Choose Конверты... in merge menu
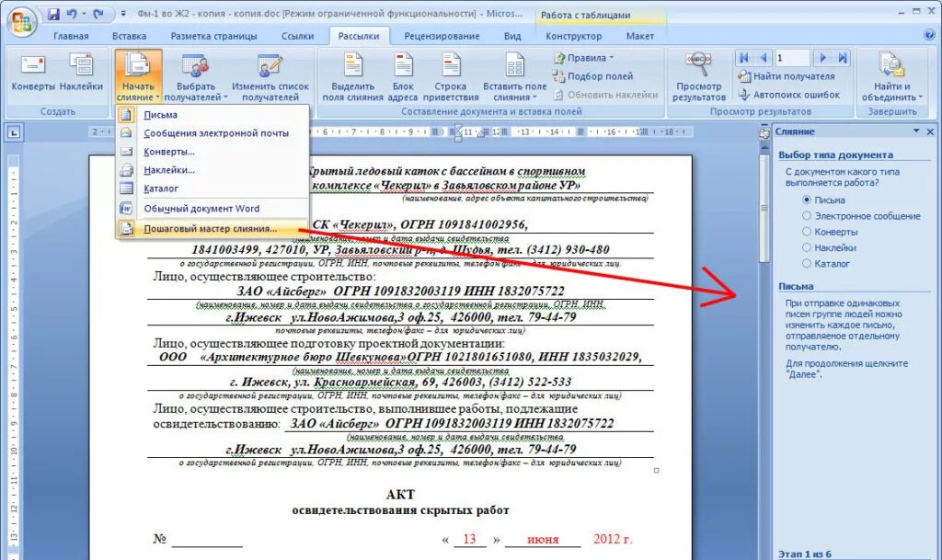This screenshot has width=942, height=560. click(213, 152)
